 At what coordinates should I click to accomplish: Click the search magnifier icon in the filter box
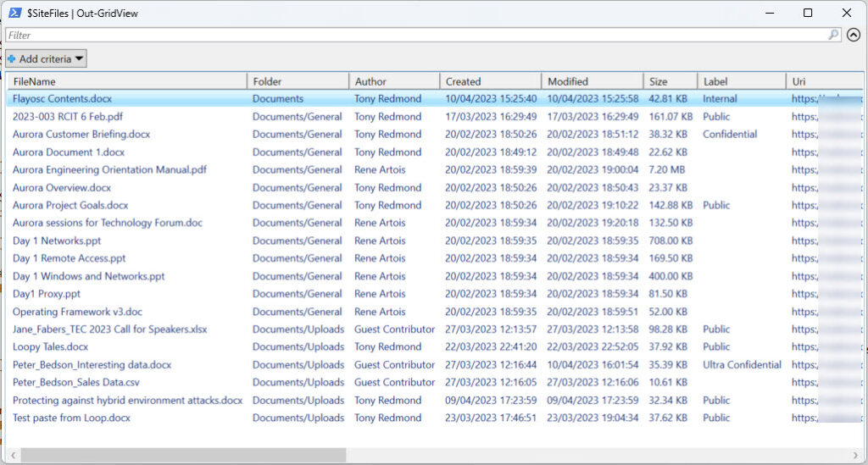(833, 35)
